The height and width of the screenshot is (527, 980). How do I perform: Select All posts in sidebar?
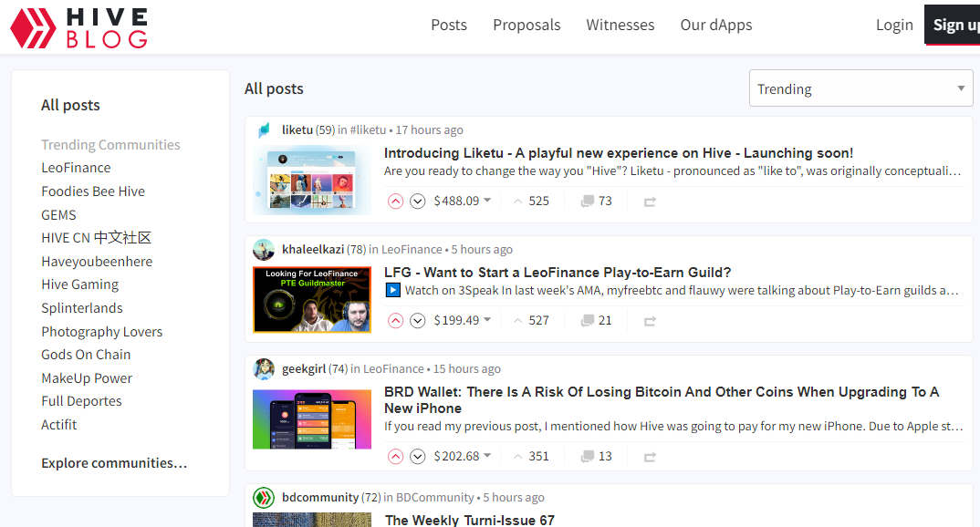tap(70, 105)
